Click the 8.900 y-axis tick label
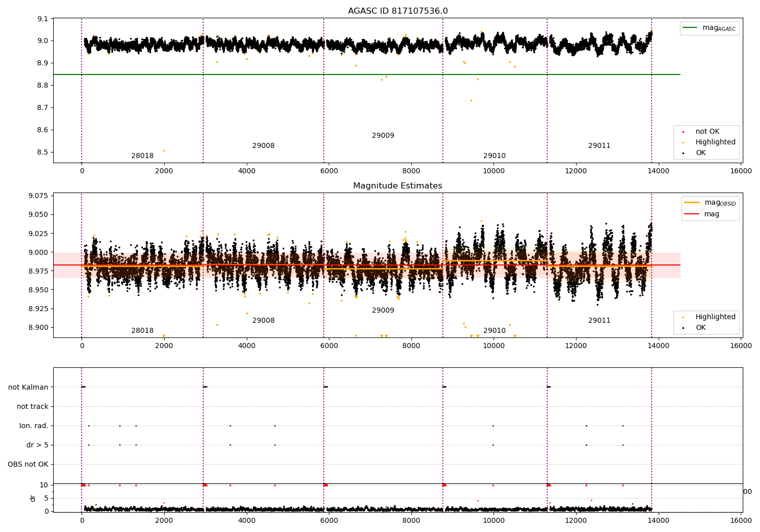The width and height of the screenshot is (760, 532). tap(39, 328)
